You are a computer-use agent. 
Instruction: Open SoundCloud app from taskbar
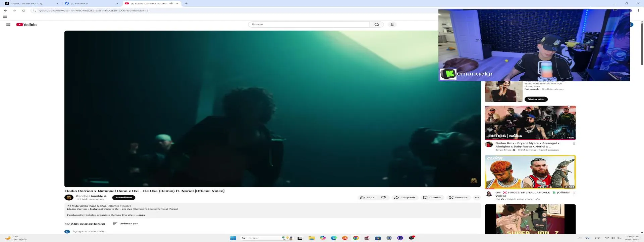coord(345,238)
